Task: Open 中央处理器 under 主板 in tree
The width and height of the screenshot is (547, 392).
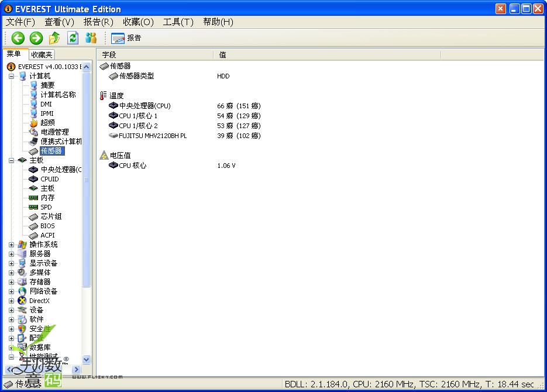Action: coord(61,170)
